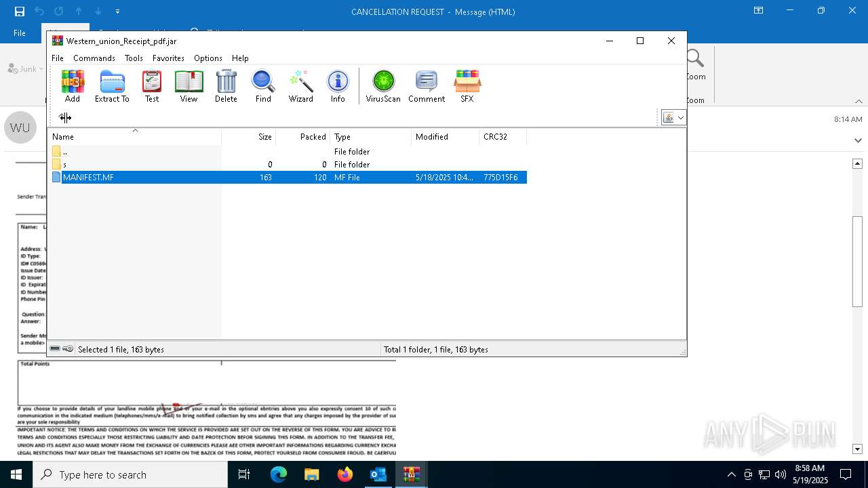868x488 pixels.
Task: Click the Add toolbar icon in WinRAR
Action: 73,86
